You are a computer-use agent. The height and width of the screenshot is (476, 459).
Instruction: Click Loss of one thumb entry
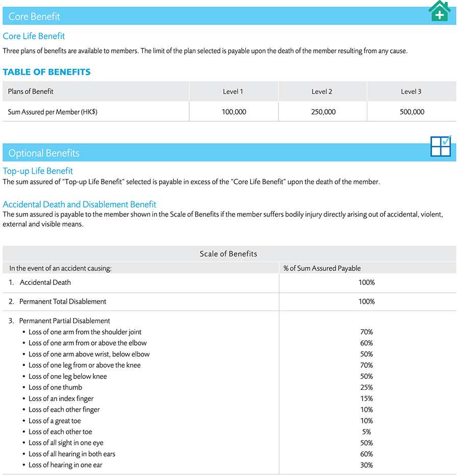point(55,388)
